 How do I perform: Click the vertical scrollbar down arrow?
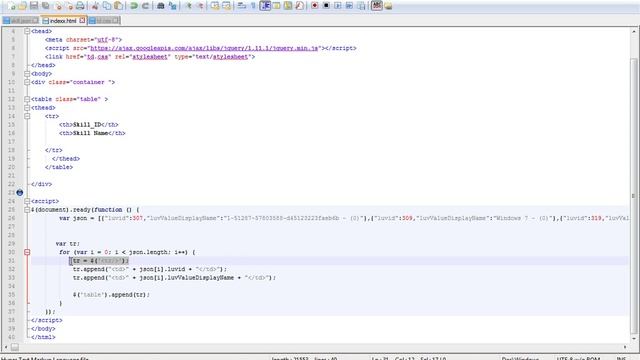click(634, 338)
